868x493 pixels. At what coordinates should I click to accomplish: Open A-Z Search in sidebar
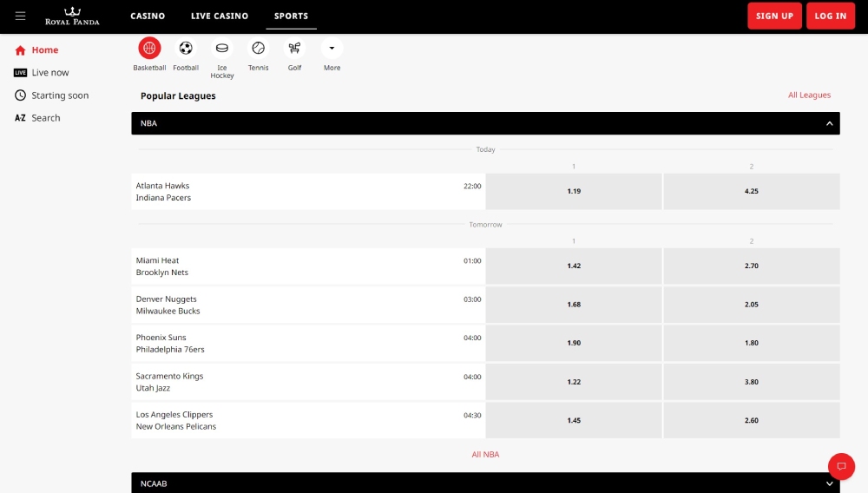[37, 118]
